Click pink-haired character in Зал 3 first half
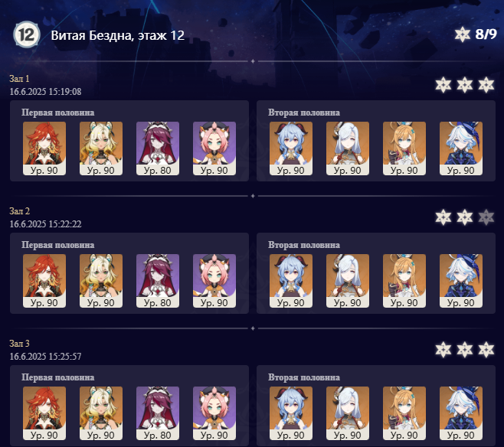The width and height of the screenshot is (504, 447). coord(214,413)
